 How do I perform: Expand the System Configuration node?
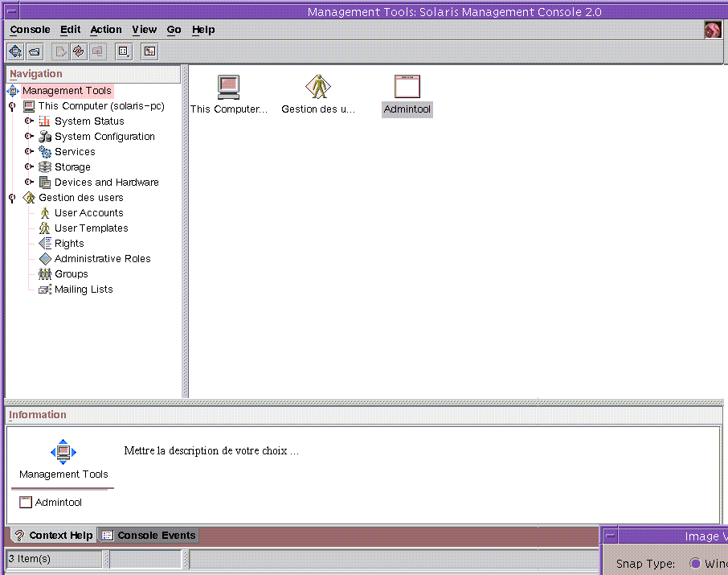click(29, 136)
